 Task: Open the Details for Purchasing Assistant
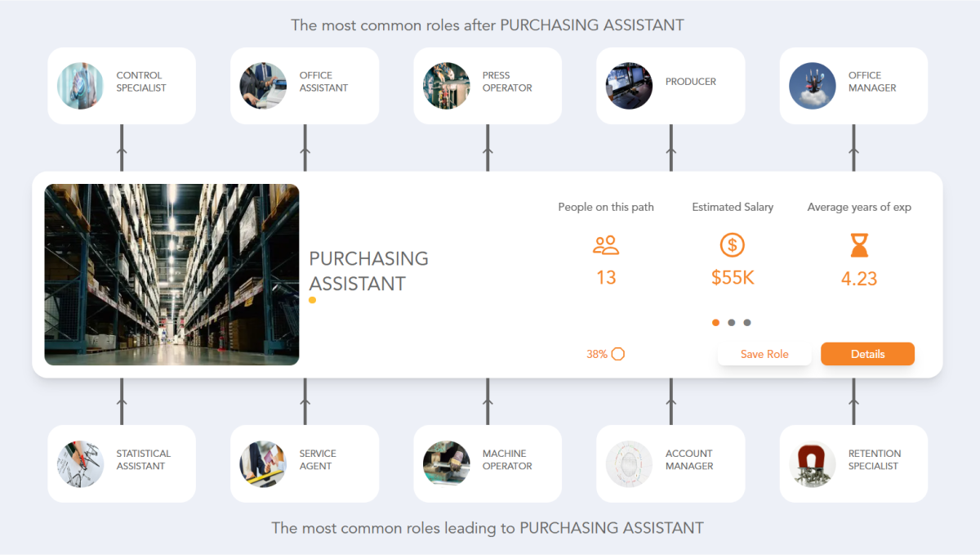[x=867, y=354]
